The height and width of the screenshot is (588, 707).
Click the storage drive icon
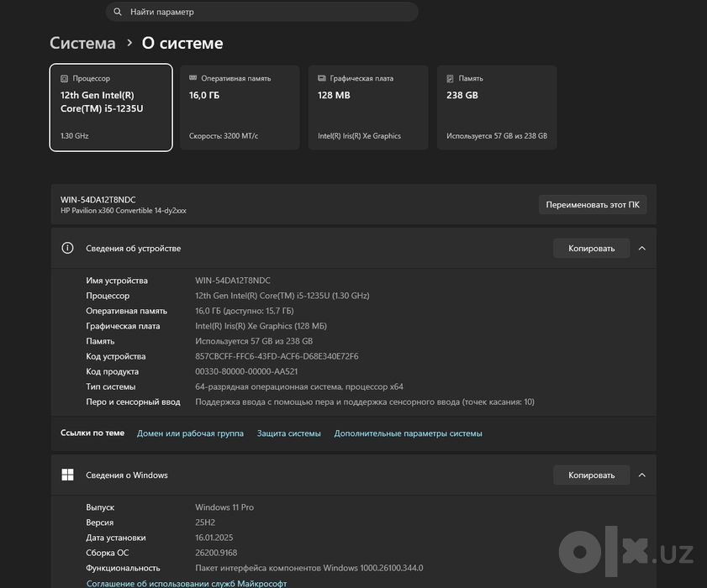click(450, 78)
